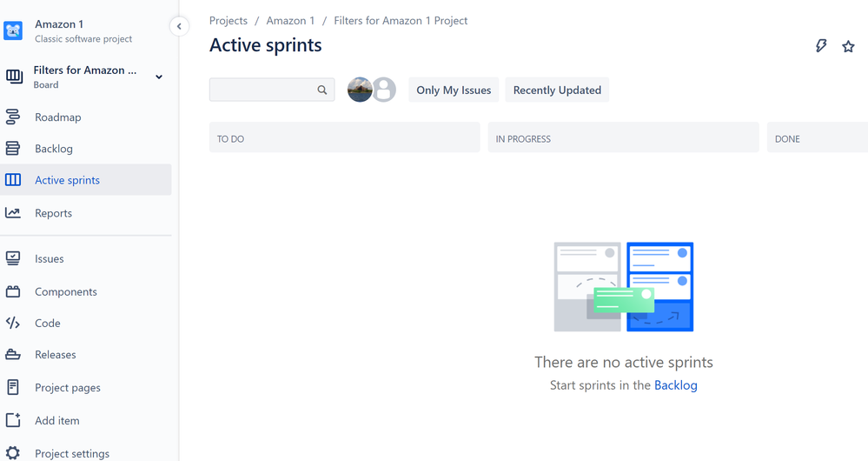Click the board icon beside Filters for Amazon
Image resolution: width=868 pixels, height=461 pixels.
point(14,77)
